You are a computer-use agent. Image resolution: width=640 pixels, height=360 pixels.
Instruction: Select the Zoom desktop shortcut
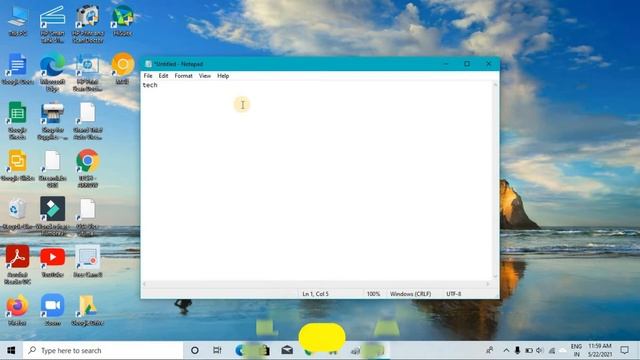(52, 309)
